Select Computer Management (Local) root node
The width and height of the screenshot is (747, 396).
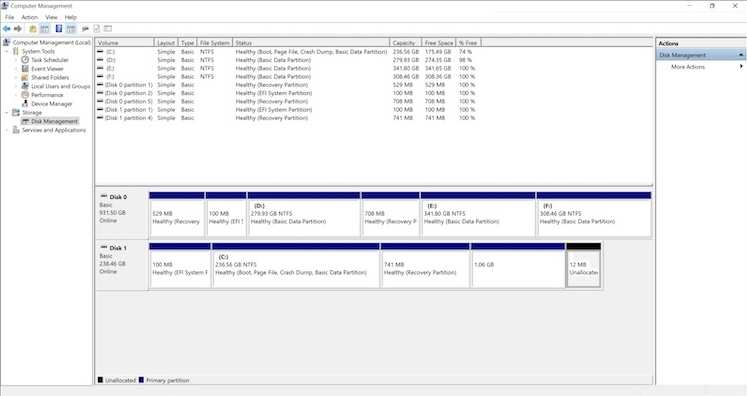click(x=51, y=42)
